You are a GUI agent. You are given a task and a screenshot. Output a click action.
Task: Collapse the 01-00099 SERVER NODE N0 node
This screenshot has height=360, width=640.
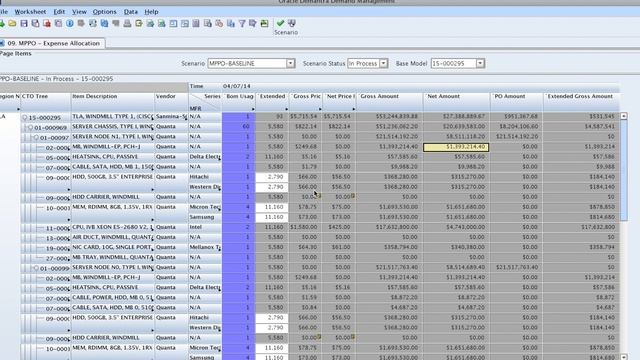36,269
